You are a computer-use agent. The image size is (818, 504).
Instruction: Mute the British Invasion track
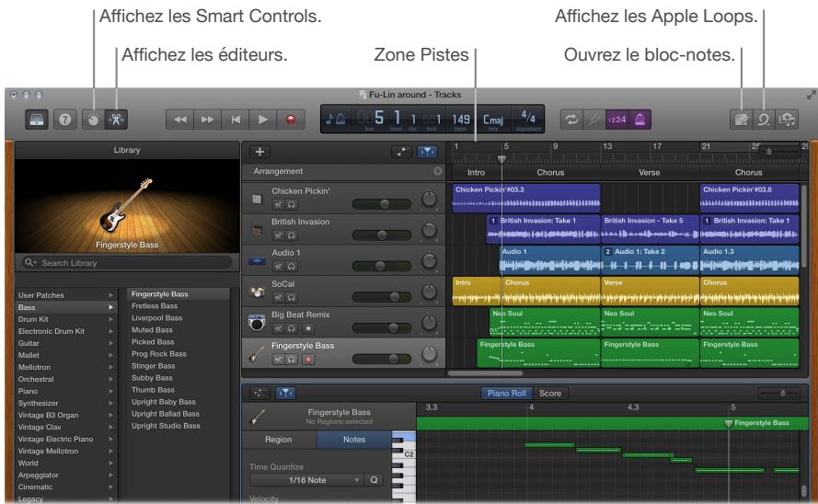279,235
